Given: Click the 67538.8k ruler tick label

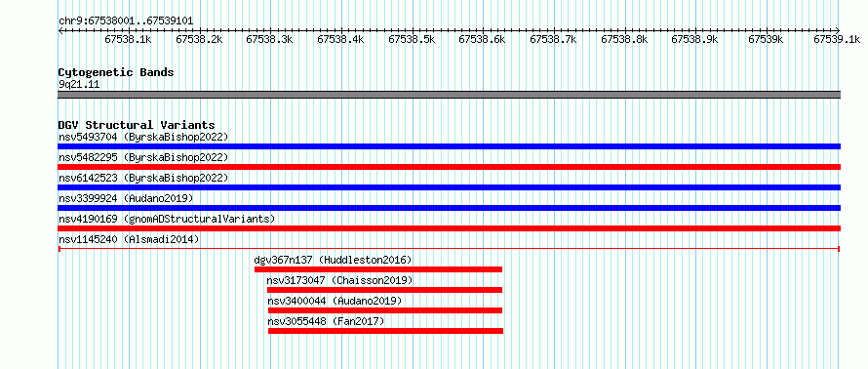Looking at the screenshot, I should coord(624,39).
